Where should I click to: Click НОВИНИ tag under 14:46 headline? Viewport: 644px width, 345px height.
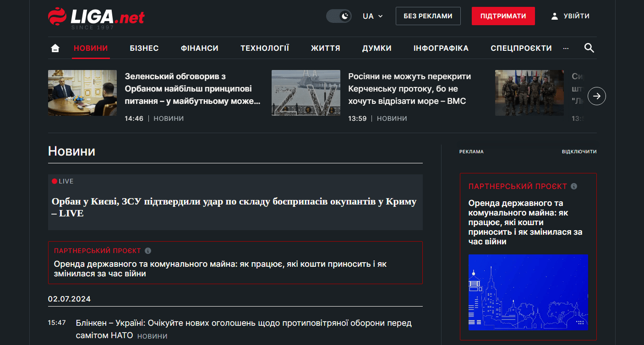coord(169,119)
